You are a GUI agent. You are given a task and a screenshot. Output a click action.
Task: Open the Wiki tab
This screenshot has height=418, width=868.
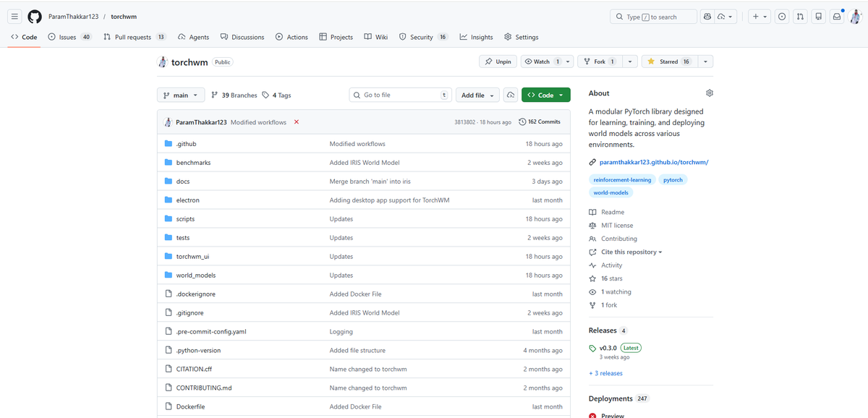tap(376, 37)
